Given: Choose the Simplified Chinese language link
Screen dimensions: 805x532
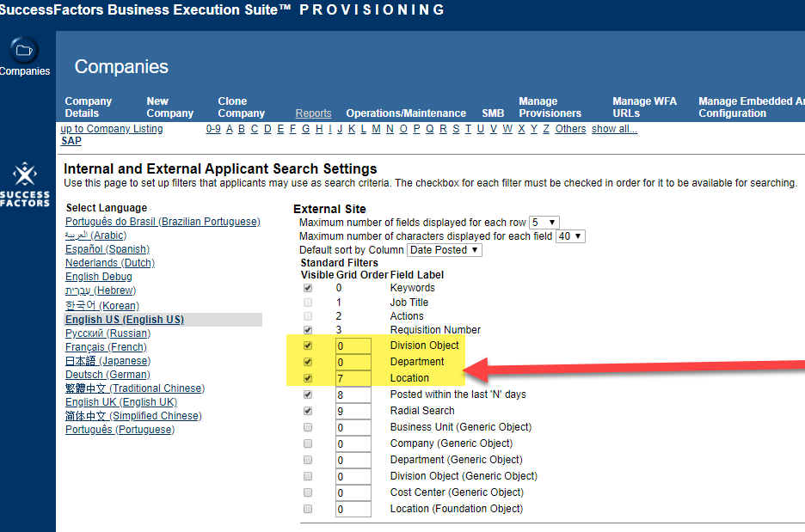Looking at the screenshot, I should [133, 416].
